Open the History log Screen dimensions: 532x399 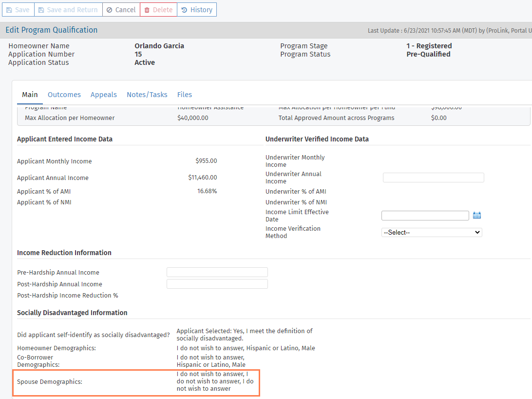(196, 10)
